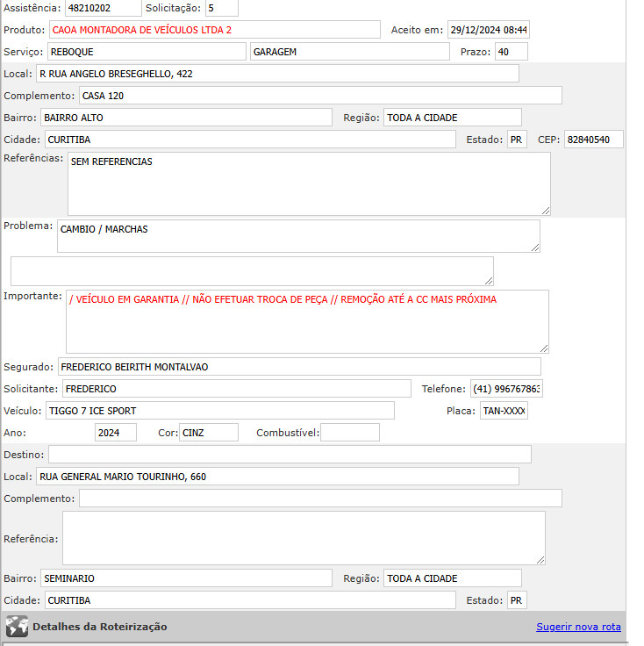
Task: Open the Sugerir nova rota link
Action: coord(578,627)
